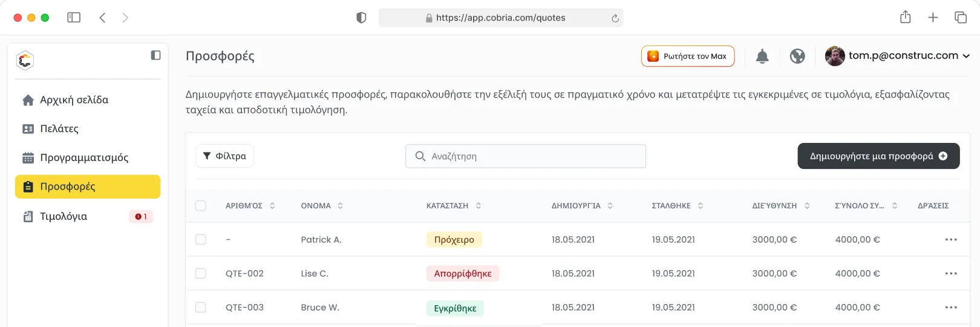Click the name Patrick A.
Image resolution: width=980 pixels, height=327 pixels.
coord(321,240)
